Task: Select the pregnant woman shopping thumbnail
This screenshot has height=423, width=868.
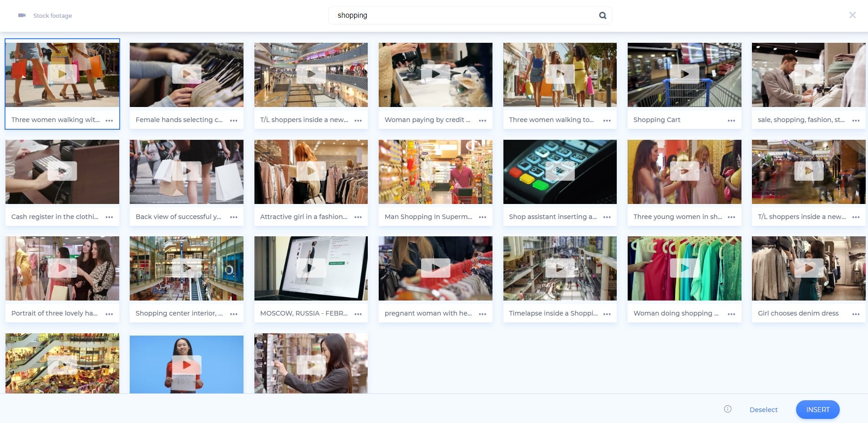Action: (x=435, y=268)
